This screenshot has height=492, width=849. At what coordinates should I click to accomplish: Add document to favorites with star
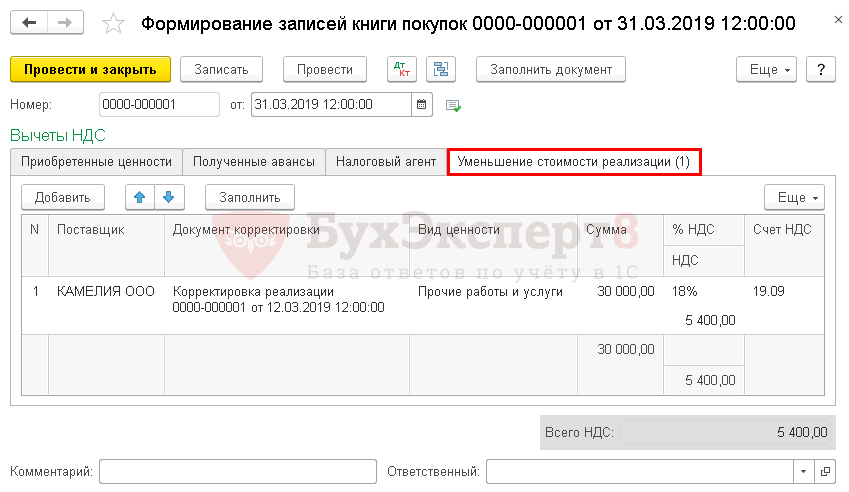[x=115, y=24]
